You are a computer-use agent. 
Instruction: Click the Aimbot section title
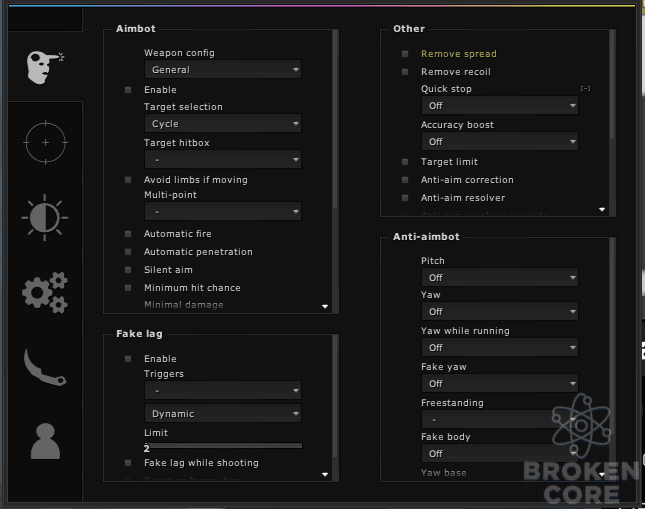(136, 29)
